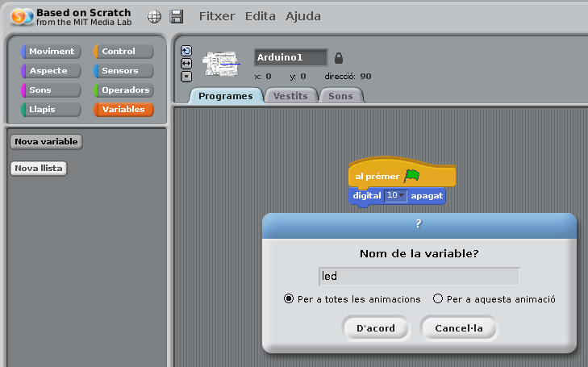Select the Llapis block category
This screenshot has height=367, width=588.
pyautogui.click(x=52, y=110)
